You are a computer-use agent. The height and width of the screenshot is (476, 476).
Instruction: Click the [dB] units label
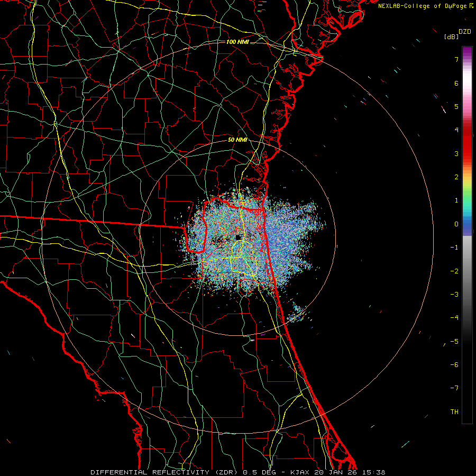click(451, 37)
